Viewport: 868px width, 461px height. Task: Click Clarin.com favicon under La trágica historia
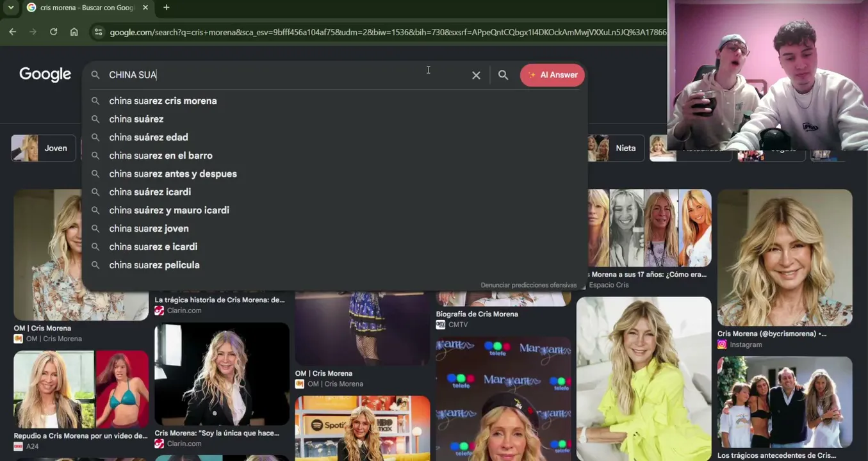pyautogui.click(x=159, y=311)
